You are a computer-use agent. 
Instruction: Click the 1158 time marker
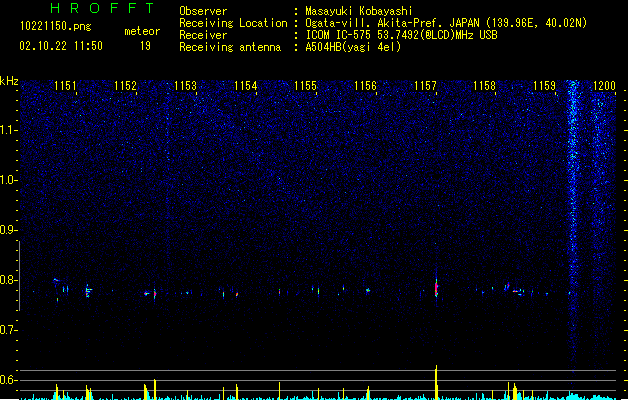(485, 86)
